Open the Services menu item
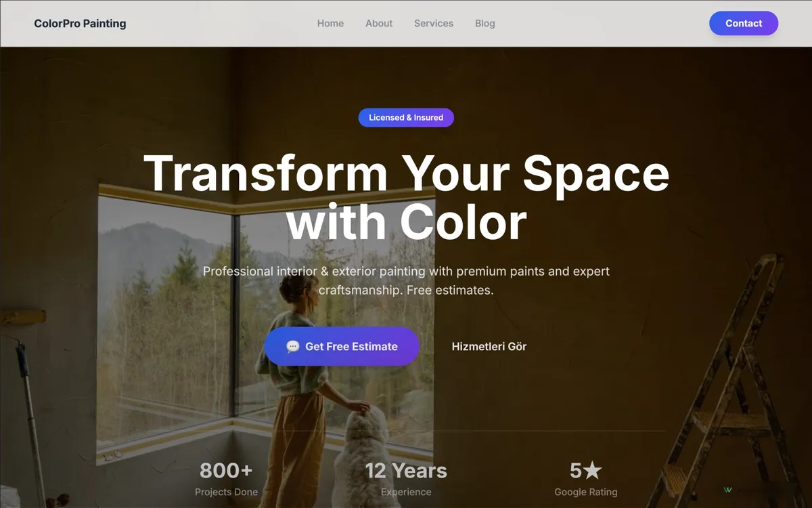The image size is (812, 508). 434,23
